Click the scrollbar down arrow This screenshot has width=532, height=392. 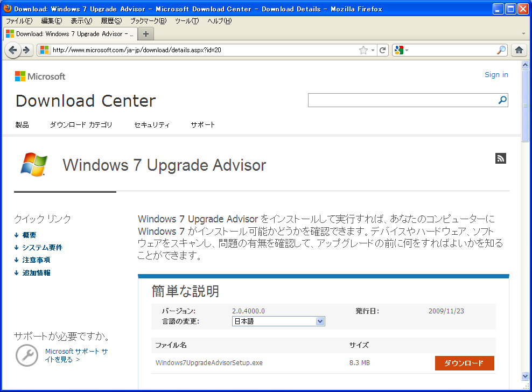click(x=525, y=376)
